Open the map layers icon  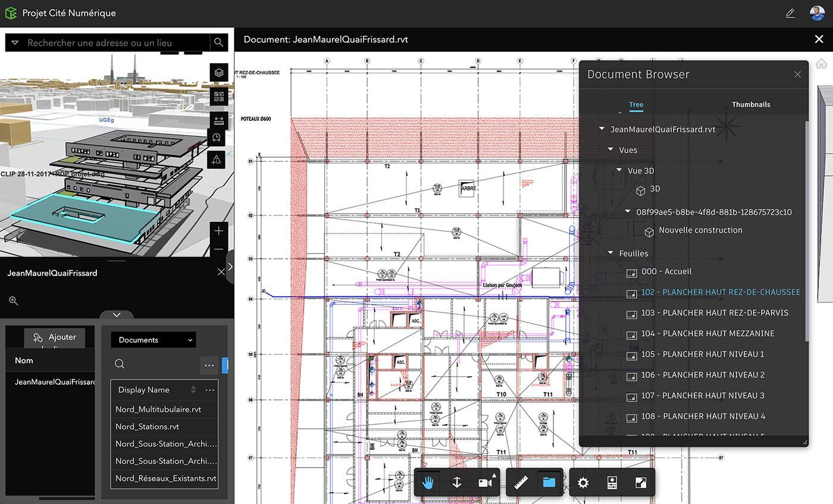point(219,73)
